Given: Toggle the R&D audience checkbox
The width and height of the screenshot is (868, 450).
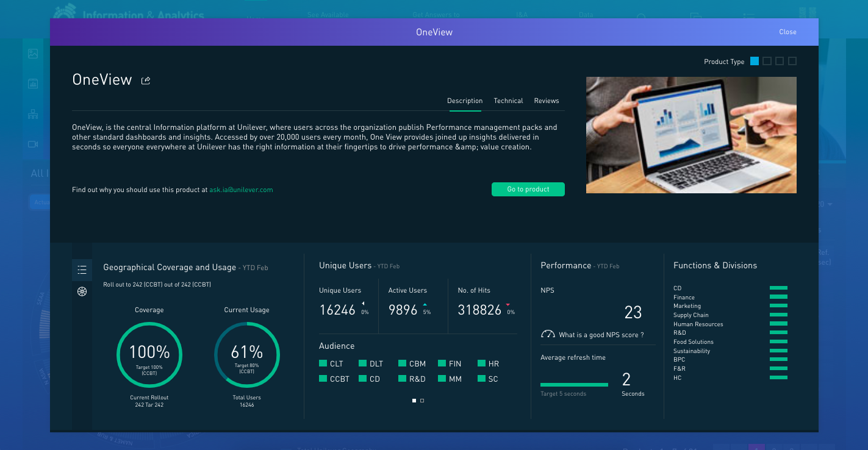Looking at the screenshot, I should tap(403, 379).
